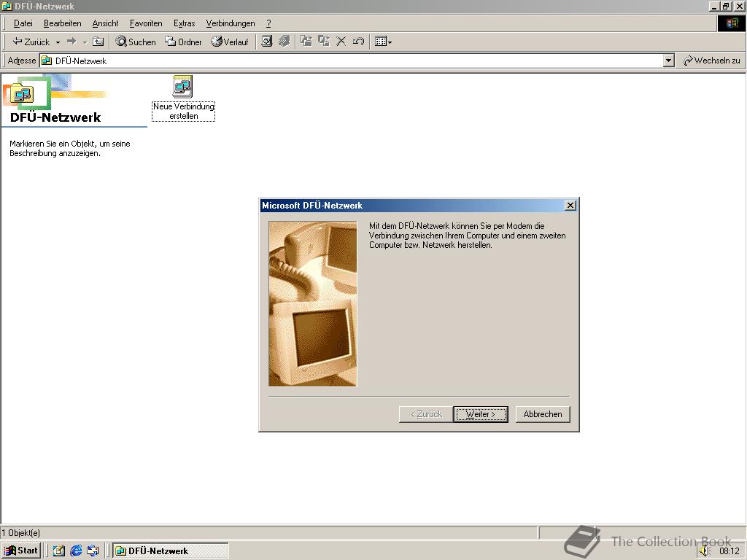747x560 pixels.
Task: Click Show Desktop quick launch icon
Action: (x=58, y=551)
